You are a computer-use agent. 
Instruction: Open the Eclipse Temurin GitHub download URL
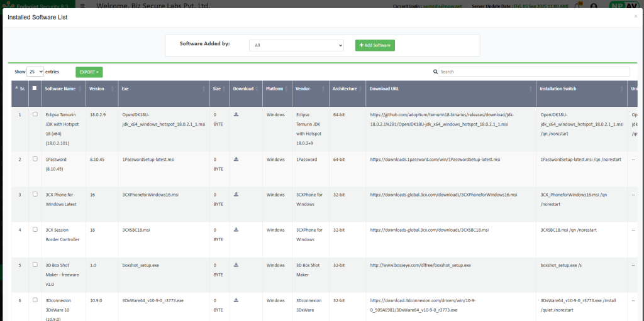coord(442,119)
